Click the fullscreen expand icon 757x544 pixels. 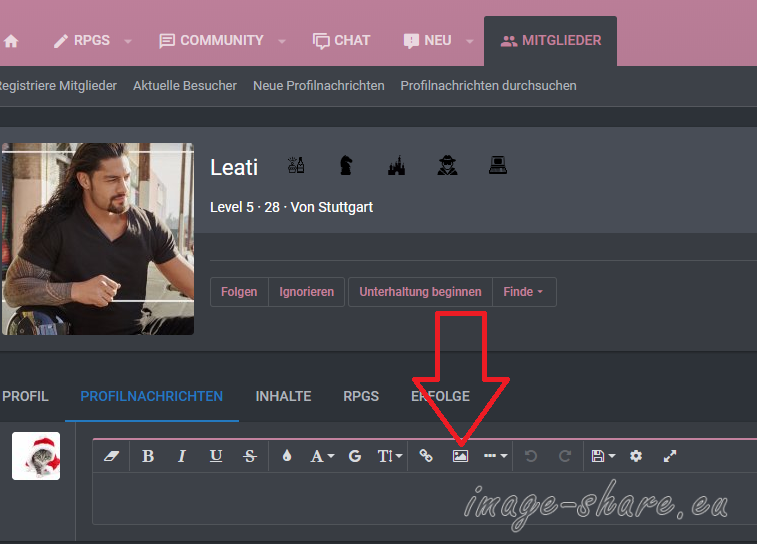click(670, 456)
